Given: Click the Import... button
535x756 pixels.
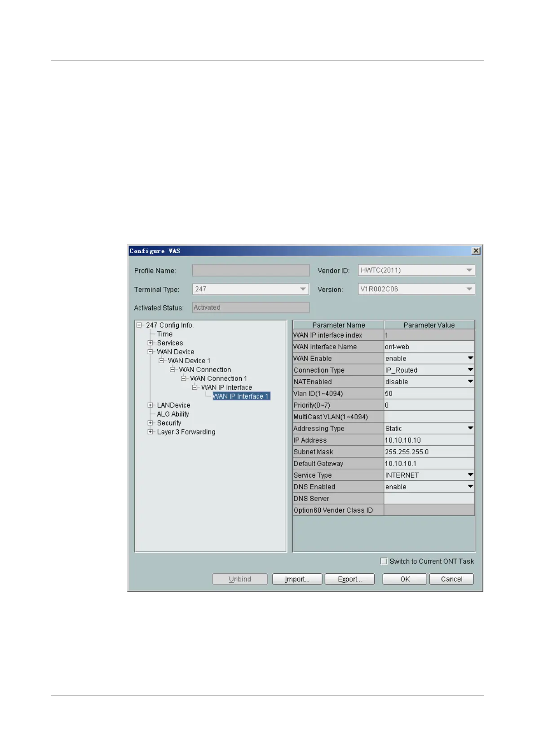Looking at the screenshot, I should tap(297, 579).
